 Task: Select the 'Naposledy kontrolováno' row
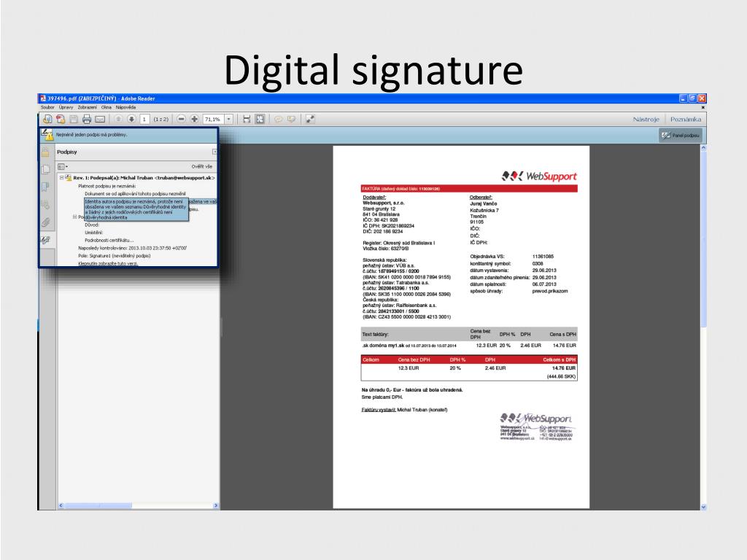[133, 248]
